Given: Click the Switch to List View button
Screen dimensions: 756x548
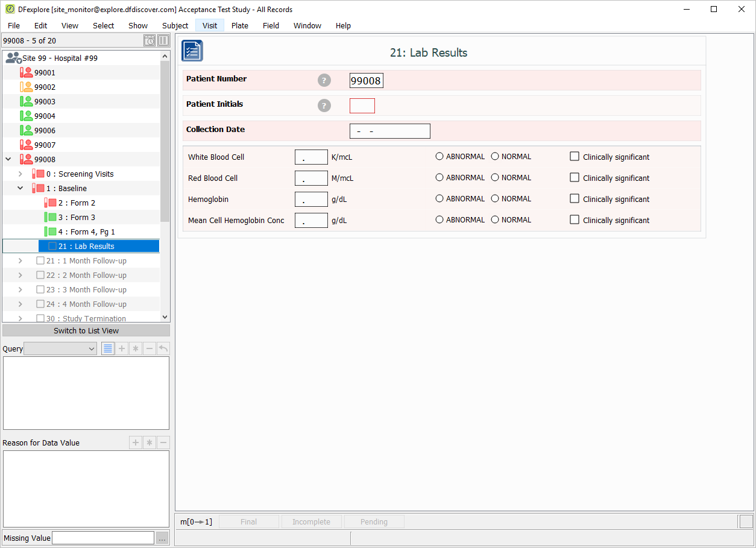Looking at the screenshot, I should pos(86,330).
